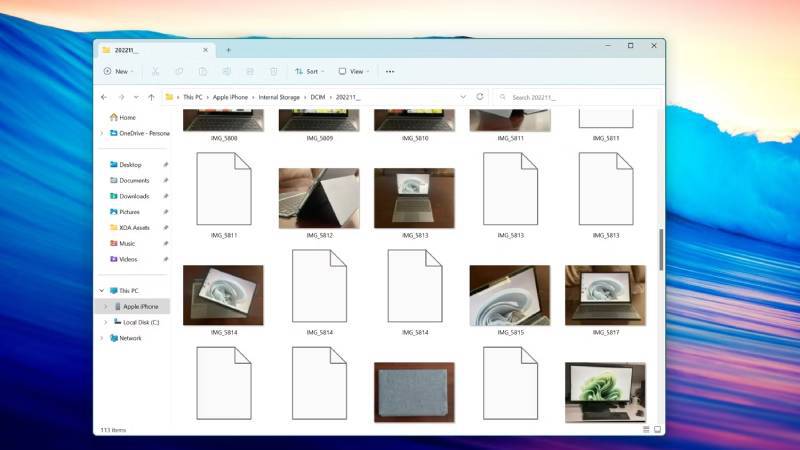Open Downloads folder from sidebar
The image size is (800, 450).
click(134, 196)
